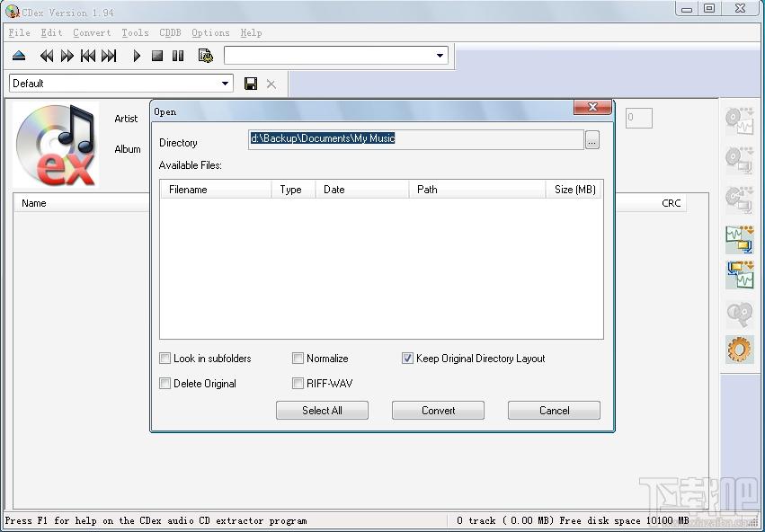Image resolution: width=765 pixels, height=532 pixels.
Task: Click the fast forward playback button
Action: click(x=67, y=56)
